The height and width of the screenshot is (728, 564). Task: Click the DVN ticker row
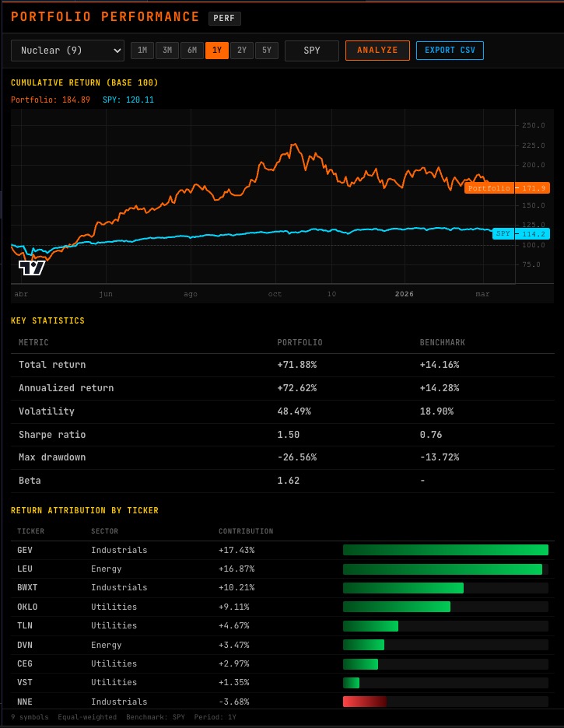[x=282, y=645]
